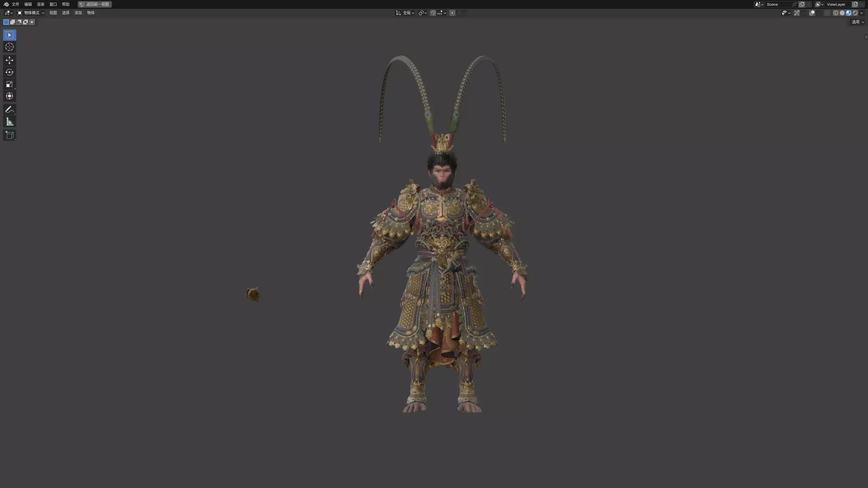Expand the sidebar with the edge arrow
This screenshot has width=868, height=488.
[x=866, y=37]
